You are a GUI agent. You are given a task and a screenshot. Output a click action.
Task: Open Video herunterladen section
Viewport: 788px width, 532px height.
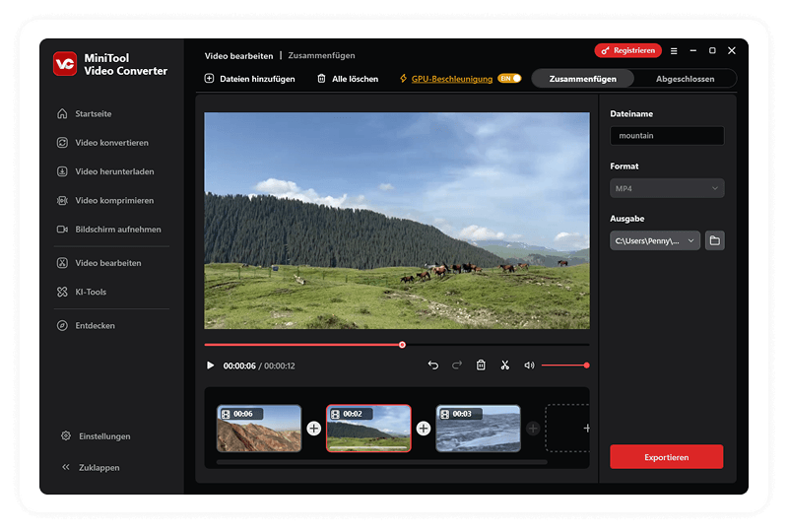[105, 171]
